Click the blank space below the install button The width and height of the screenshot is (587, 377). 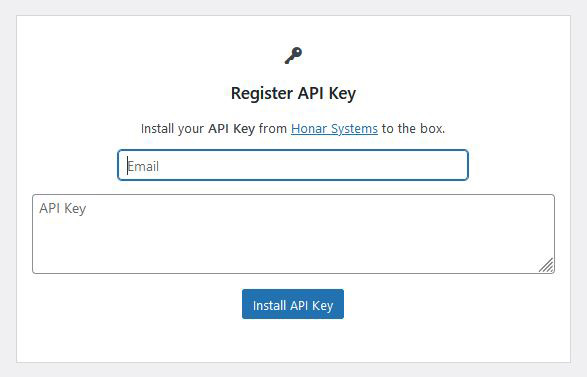pyautogui.click(x=293, y=341)
